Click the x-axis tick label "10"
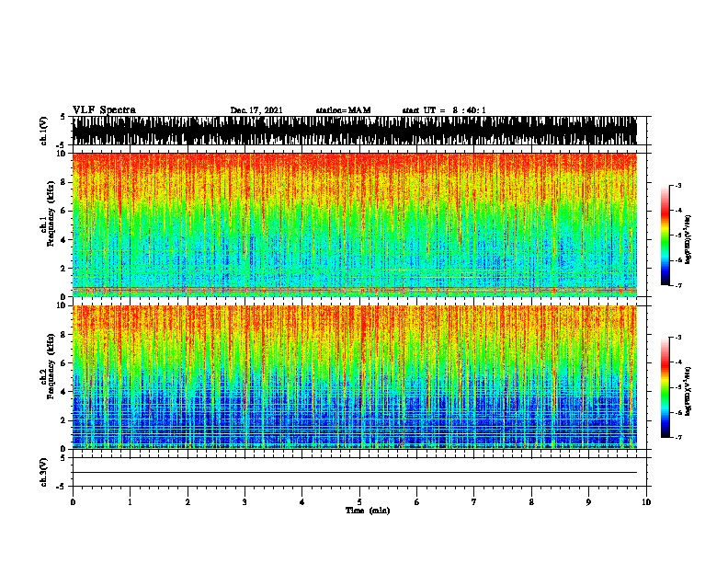The width and height of the screenshot is (728, 563). (x=646, y=502)
